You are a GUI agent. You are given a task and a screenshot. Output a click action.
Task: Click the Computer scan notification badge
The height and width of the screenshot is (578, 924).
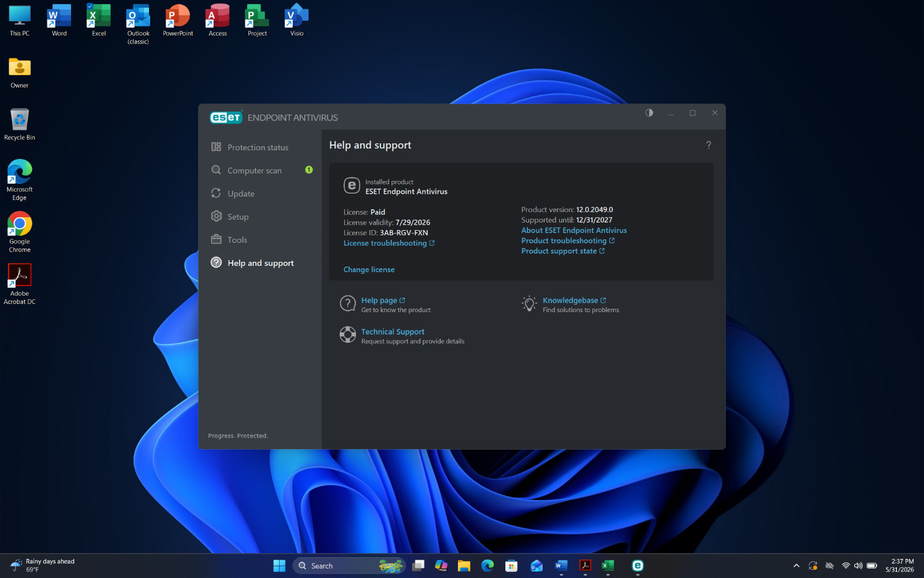click(309, 170)
